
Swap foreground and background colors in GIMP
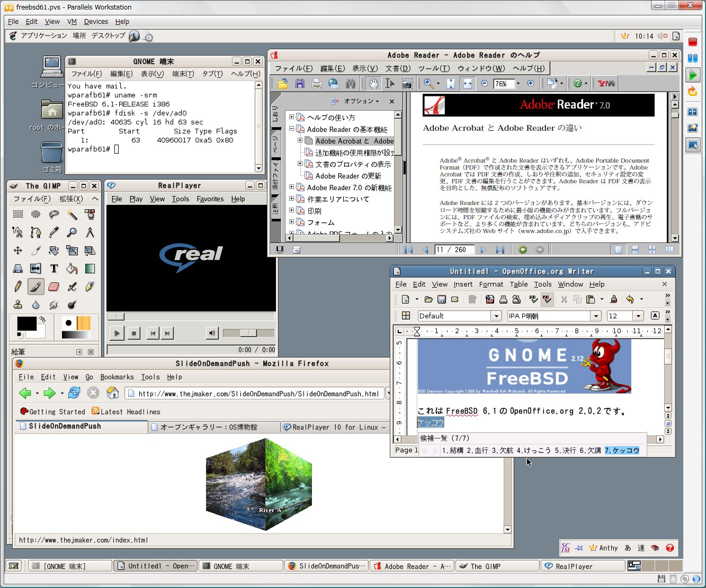pos(42,319)
